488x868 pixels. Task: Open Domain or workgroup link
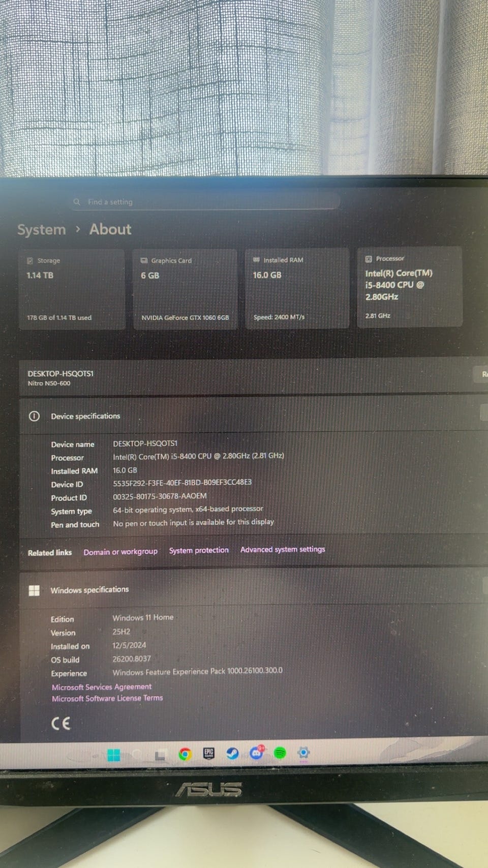coord(120,552)
